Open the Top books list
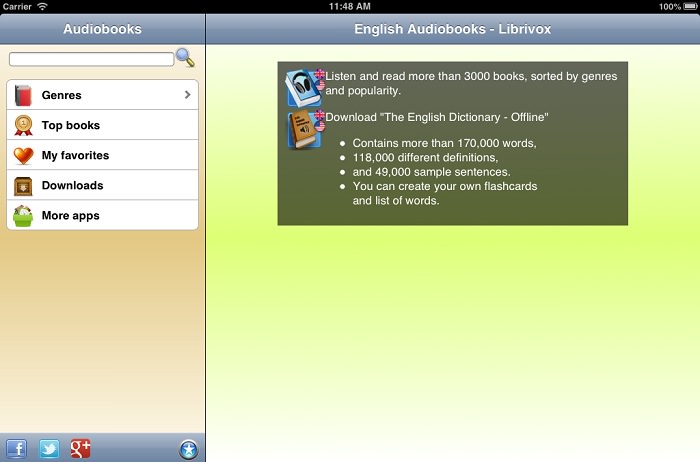 [103, 125]
